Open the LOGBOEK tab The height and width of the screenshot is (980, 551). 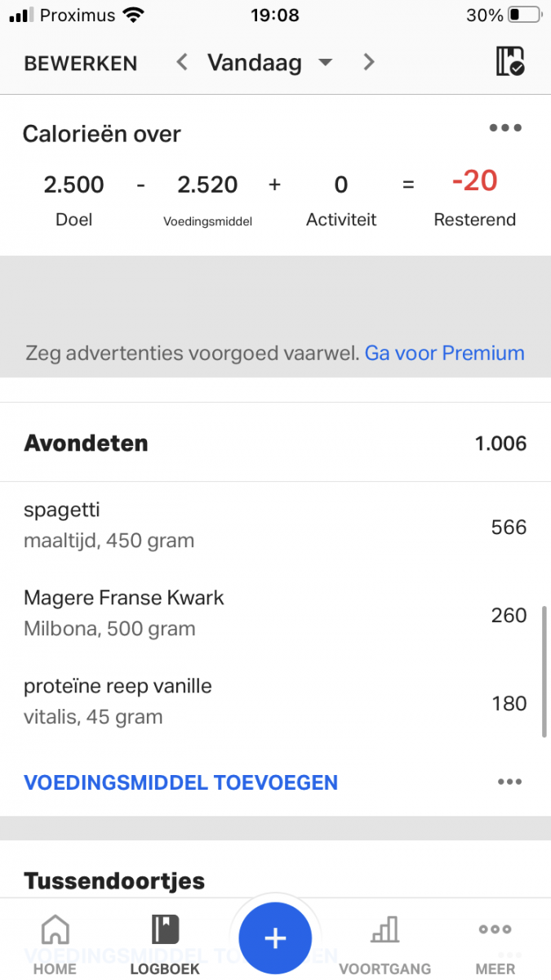click(165, 945)
